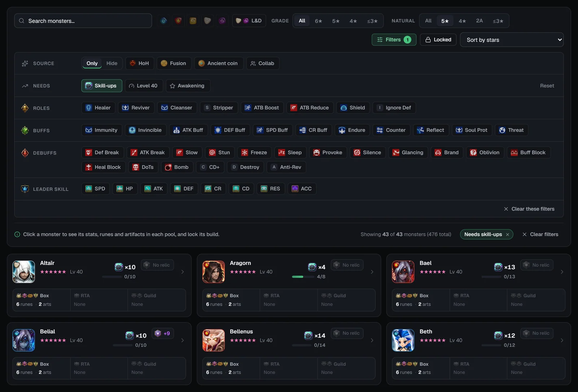The width and height of the screenshot is (578, 392).
Task: Toggle the Sleep debuff filter
Action: point(290,152)
